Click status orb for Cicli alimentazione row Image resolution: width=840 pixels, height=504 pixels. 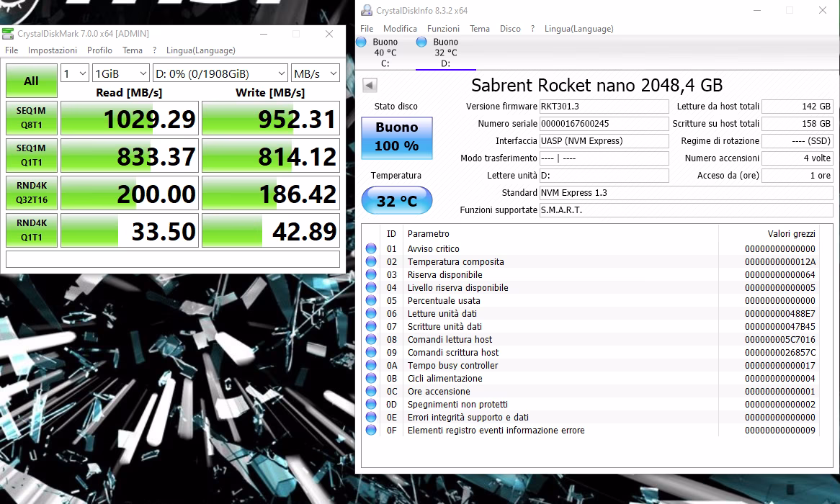371,378
